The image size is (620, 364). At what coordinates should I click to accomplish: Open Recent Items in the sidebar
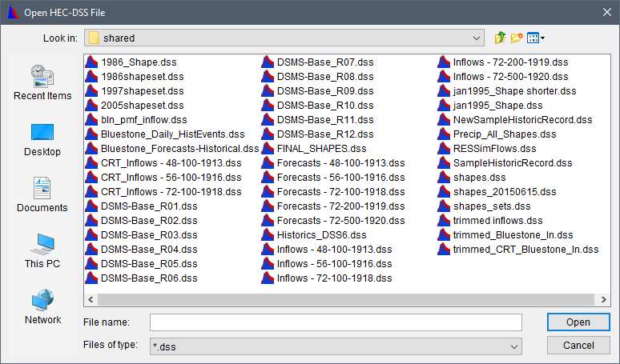[42, 83]
